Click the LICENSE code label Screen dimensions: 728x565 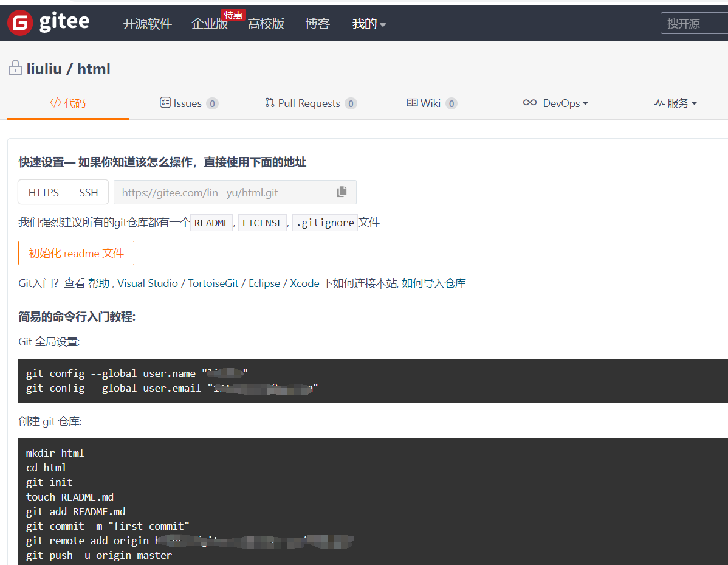click(263, 223)
